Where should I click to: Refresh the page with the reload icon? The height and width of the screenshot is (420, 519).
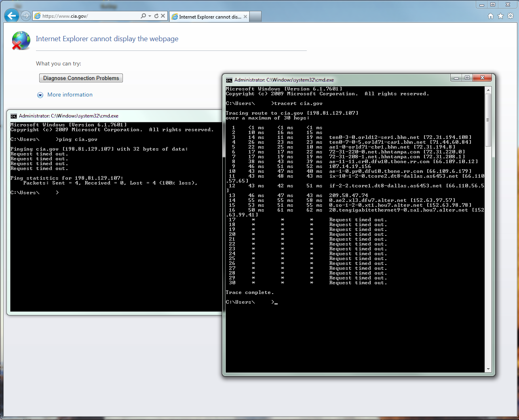(x=156, y=16)
